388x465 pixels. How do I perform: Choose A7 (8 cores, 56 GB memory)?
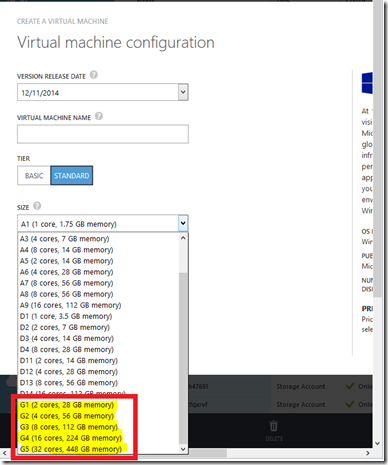coord(98,283)
